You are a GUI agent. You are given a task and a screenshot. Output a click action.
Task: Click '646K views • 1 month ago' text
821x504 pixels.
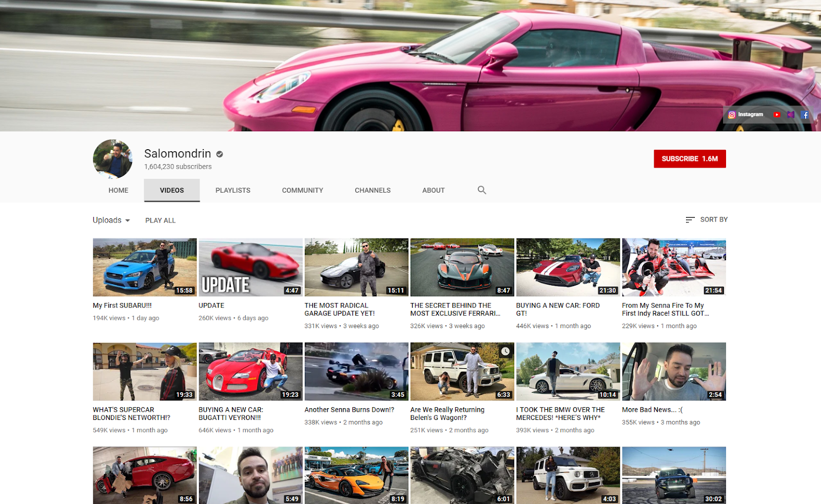pyautogui.click(x=236, y=430)
